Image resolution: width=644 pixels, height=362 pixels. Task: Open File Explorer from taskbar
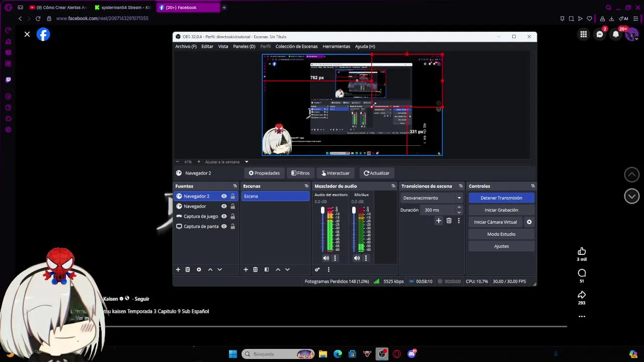point(323,354)
